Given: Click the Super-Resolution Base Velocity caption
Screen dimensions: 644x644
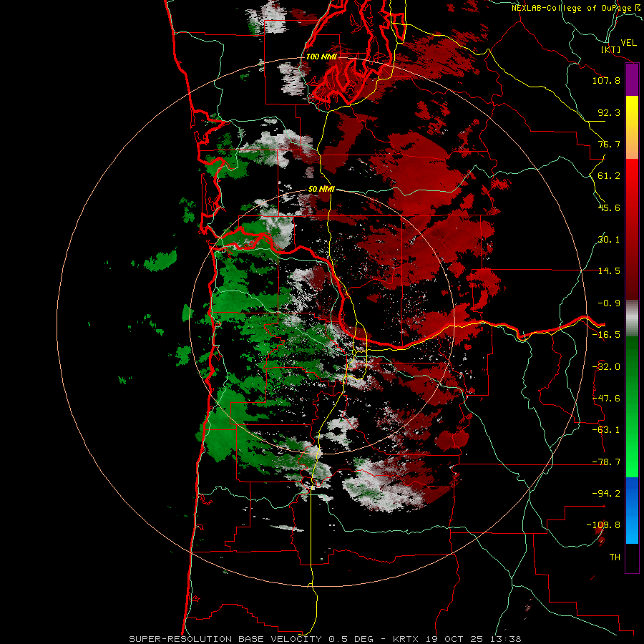Looking at the screenshot, I should pyautogui.click(x=325, y=639).
